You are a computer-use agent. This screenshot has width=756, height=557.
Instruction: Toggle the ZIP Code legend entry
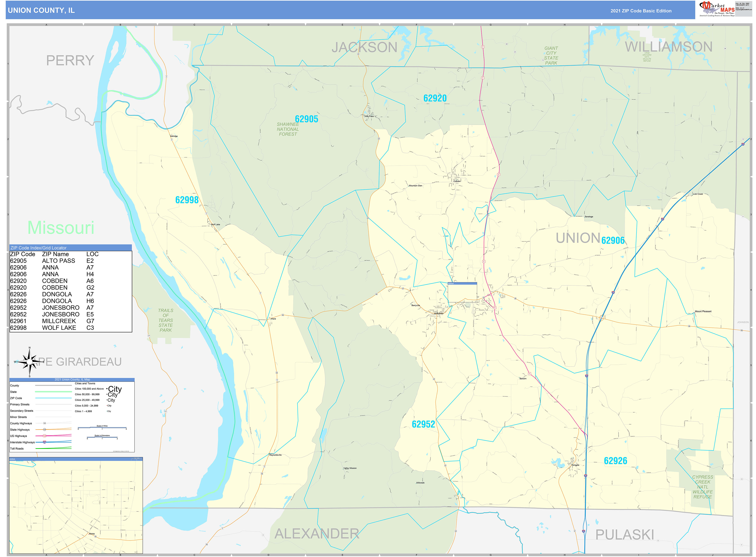[x=16, y=398]
